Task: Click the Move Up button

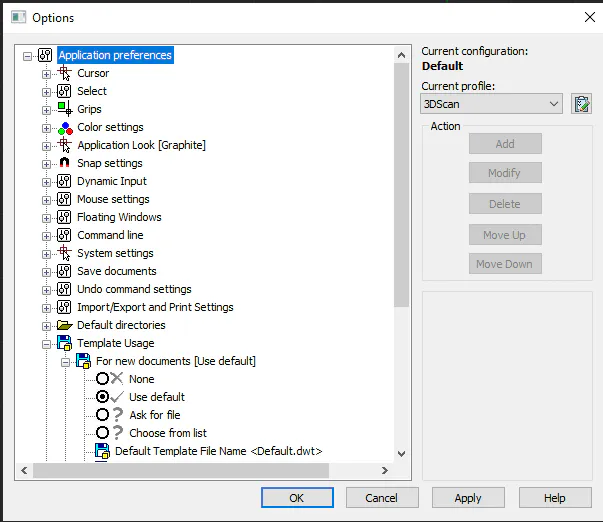Action: pos(505,235)
